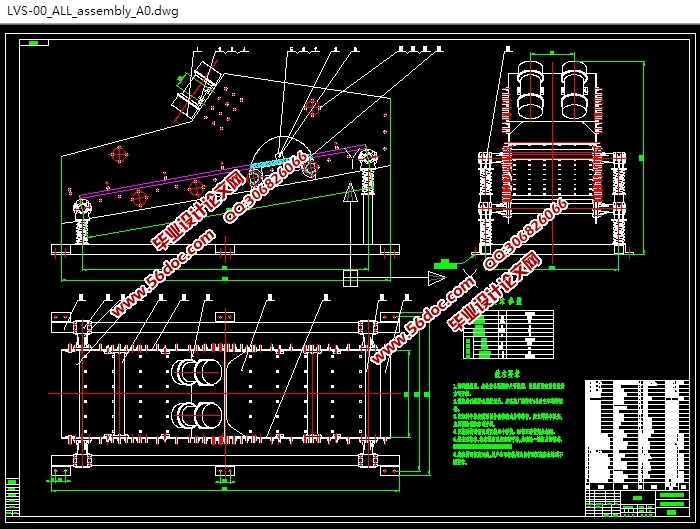The height and width of the screenshot is (529, 700).
Task: Click the QQ:306826066 watermark near the front view
Action: coord(526,235)
